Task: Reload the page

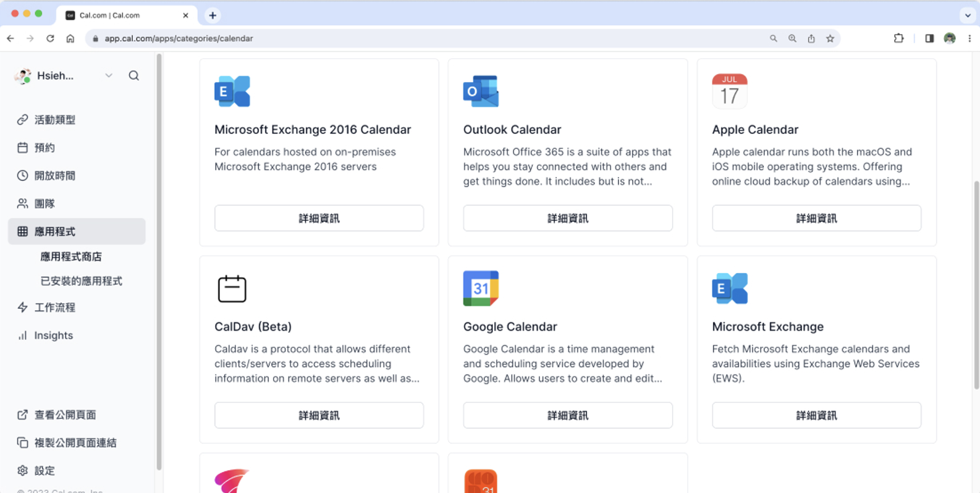Action: click(50, 38)
